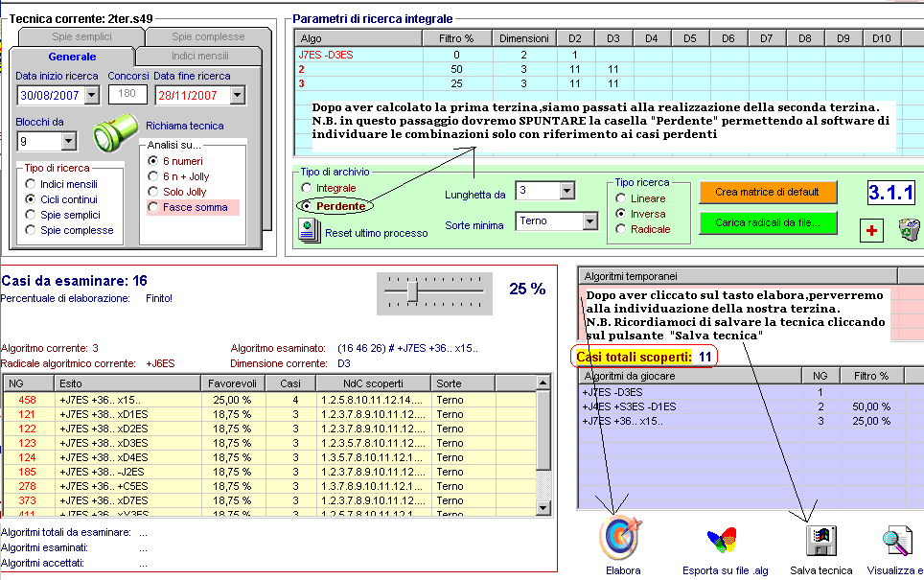
Task: Switch to the Indici mensili tab
Action: coord(199,56)
